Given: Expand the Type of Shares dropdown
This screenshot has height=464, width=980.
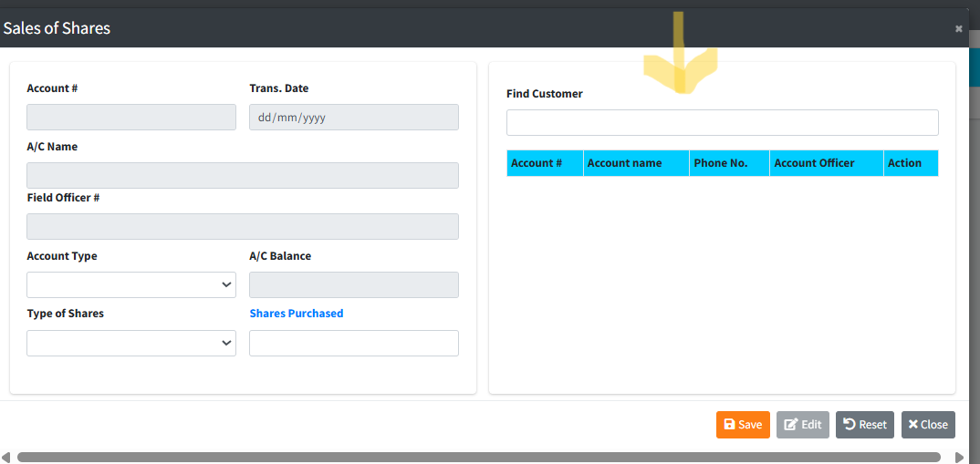Looking at the screenshot, I should [131, 343].
